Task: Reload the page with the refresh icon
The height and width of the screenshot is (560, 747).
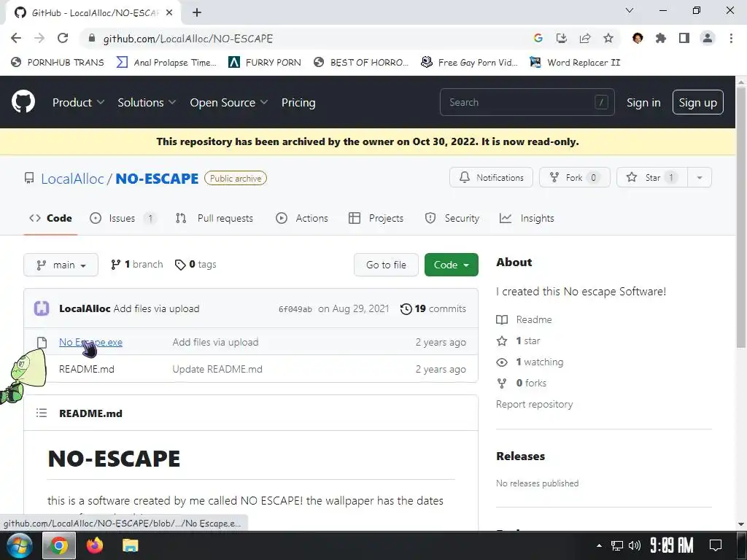Action: pyautogui.click(x=63, y=38)
